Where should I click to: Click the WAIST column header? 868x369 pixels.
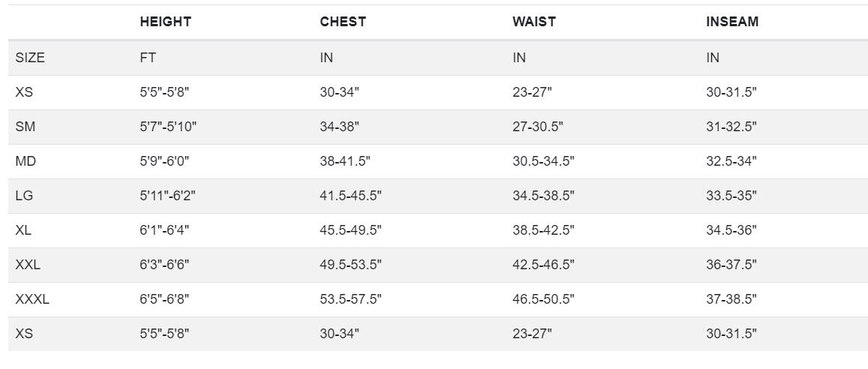533,22
